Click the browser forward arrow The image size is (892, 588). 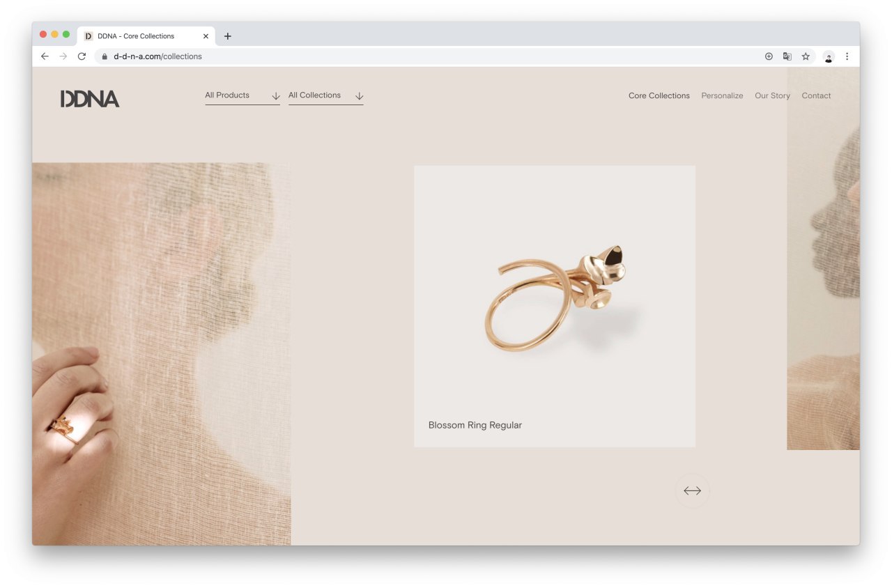63,56
